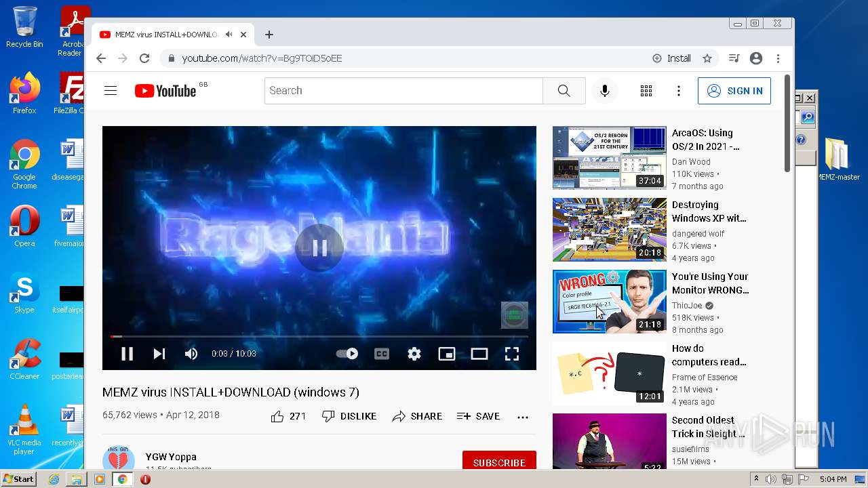The width and height of the screenshot is (868, 488).
Task: Click the taskbar clock 5:04 PM
Action: [833, 479]
